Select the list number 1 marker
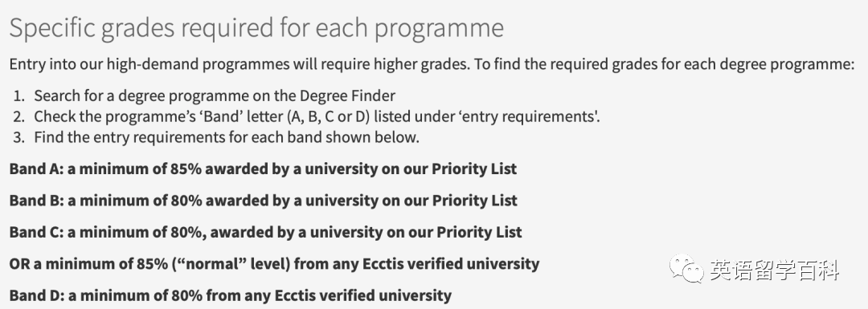Screen dimensions: 868x309 tap(19, 96)
